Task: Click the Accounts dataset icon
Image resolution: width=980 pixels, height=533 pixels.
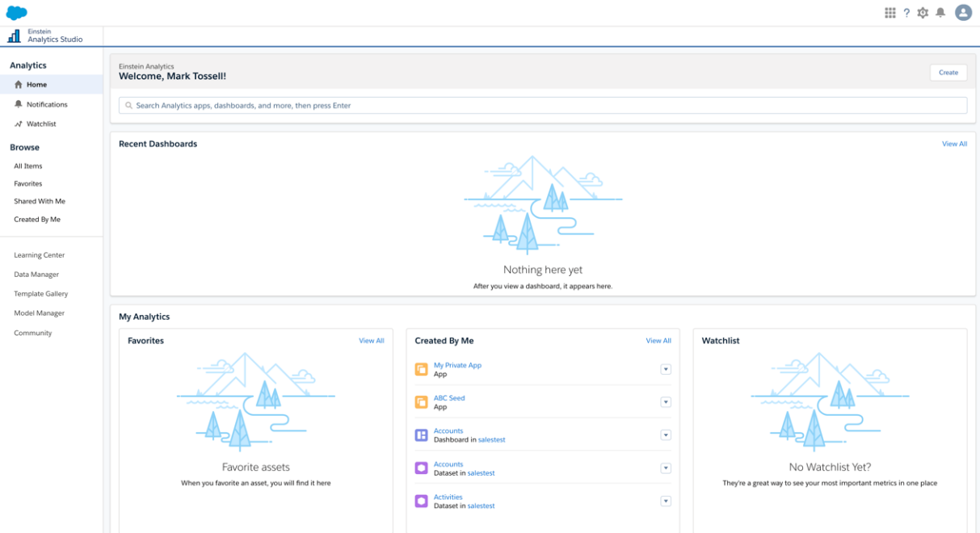Action: [421, 468]
